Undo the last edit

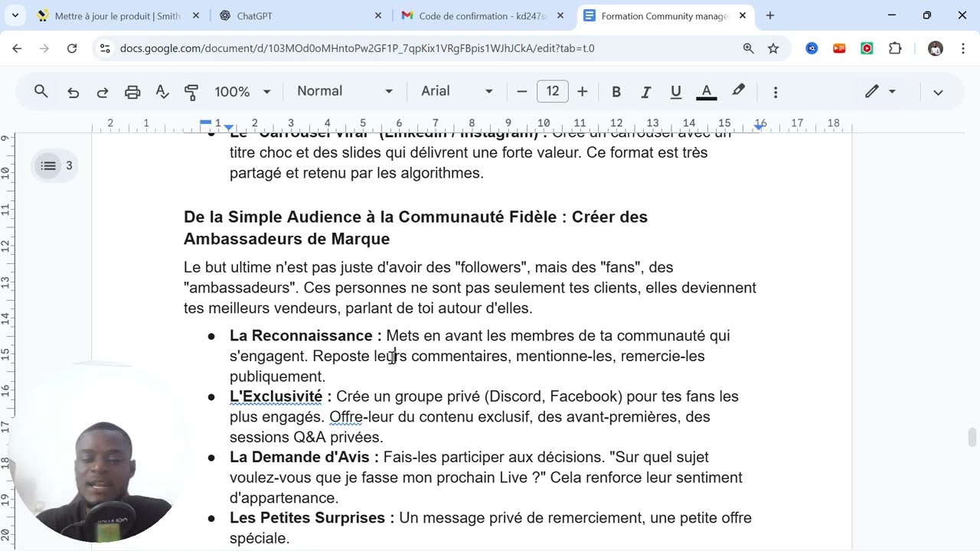tap(73, 92)
